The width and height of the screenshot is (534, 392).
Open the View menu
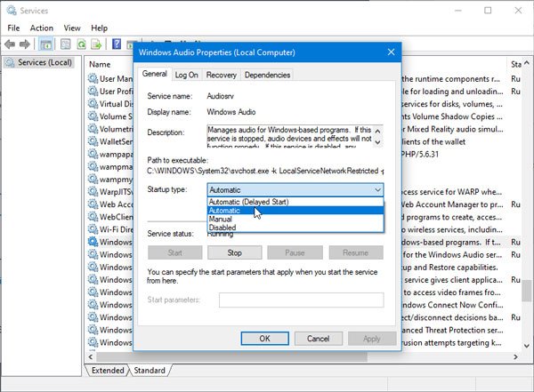[72, 28]
